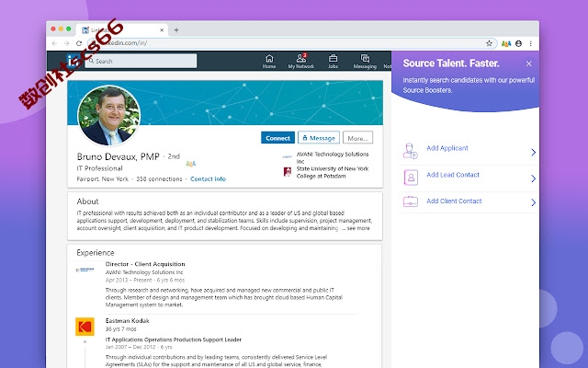588x368 pixels.
Task: Open the Contact info link
Action: pos(209,178)
